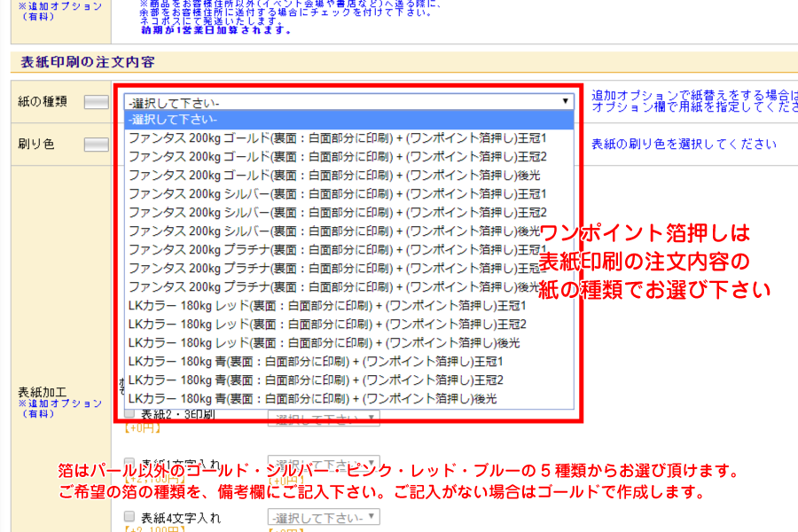This screenshot has width=798, height=532.
Task: Select the highlighted -選択して下さい- list option
Action: (x=349, y=120)
